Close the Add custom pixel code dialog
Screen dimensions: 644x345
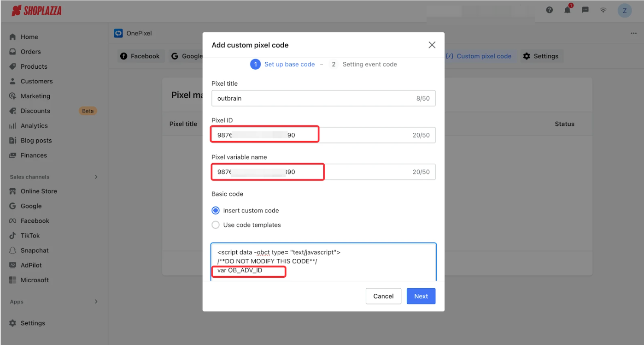click(x=432, y=45)
